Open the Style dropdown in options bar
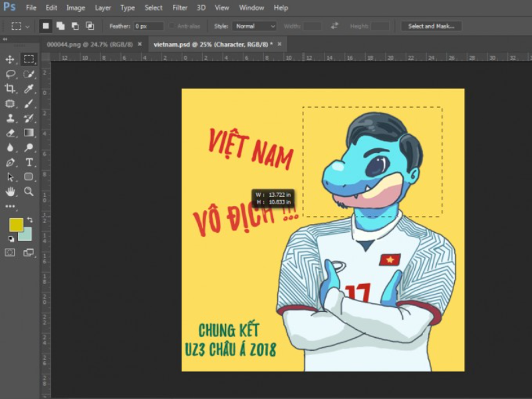Image resolution: width=532 pixels, height=399 pixels. point(256,26)
